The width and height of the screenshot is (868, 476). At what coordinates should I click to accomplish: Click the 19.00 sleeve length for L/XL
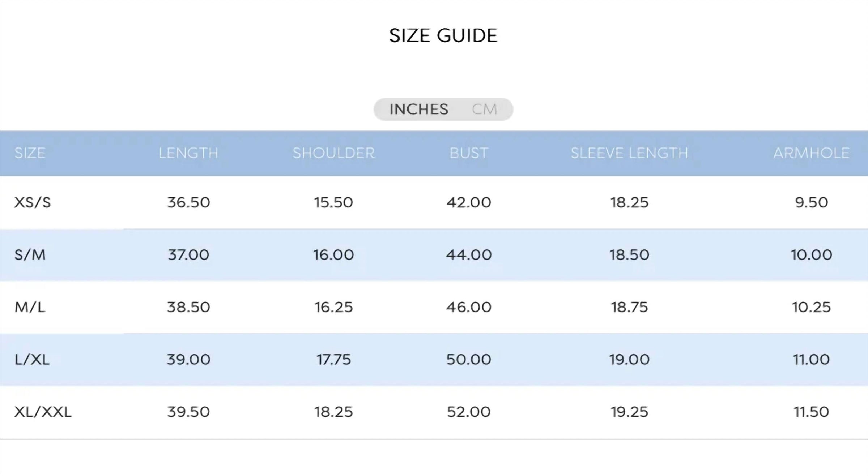(629, 360)
